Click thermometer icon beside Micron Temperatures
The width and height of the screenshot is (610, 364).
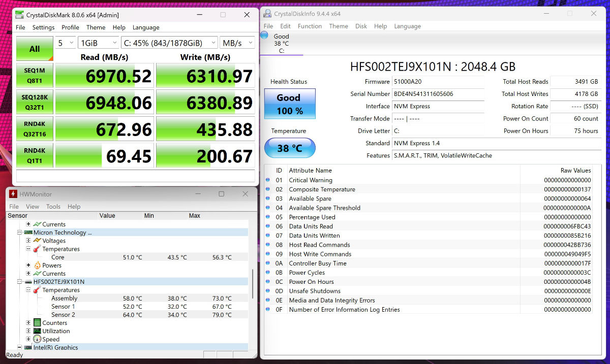(x=37, y=249)
